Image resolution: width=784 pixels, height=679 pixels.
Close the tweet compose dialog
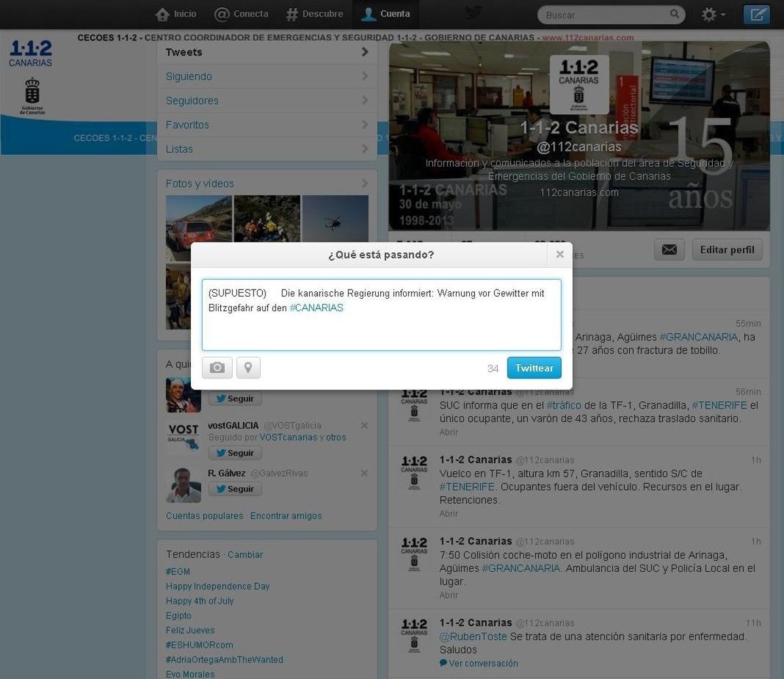[x=559, y=255]
